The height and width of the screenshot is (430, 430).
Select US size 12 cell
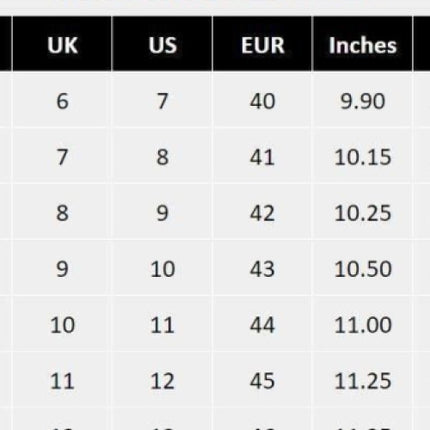pyautogui.click(x=162, y=381)
